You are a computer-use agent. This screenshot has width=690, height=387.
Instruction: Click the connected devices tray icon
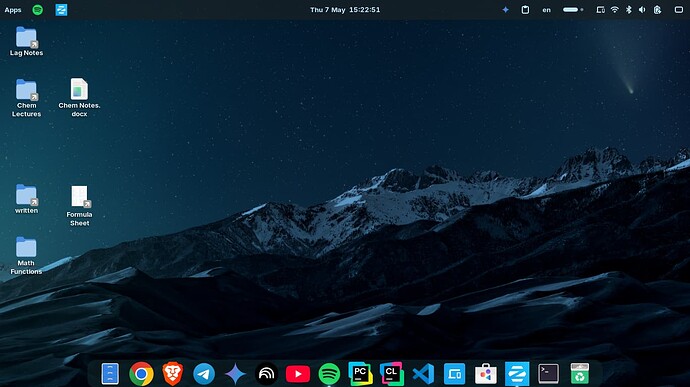pyautogui.click(x=600, y=10)
